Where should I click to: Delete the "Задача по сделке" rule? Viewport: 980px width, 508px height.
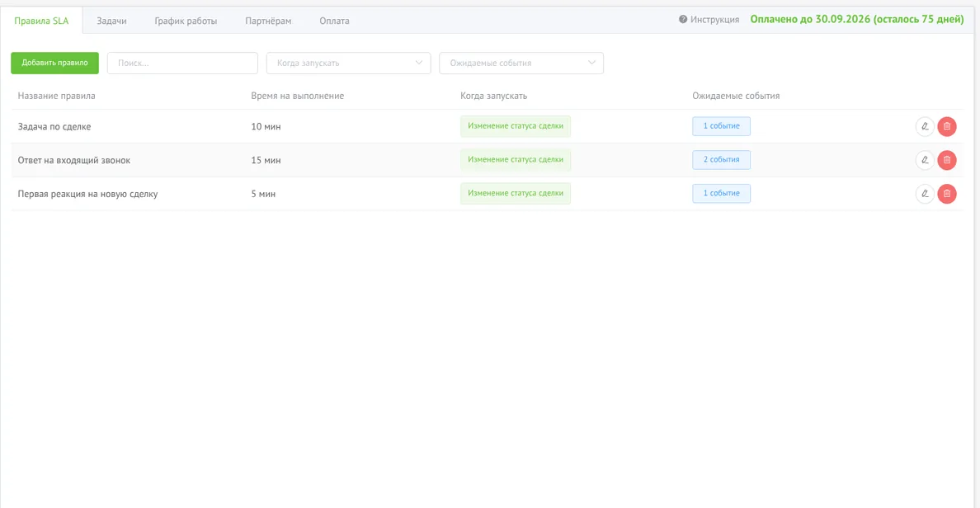(x=947, y=126)
